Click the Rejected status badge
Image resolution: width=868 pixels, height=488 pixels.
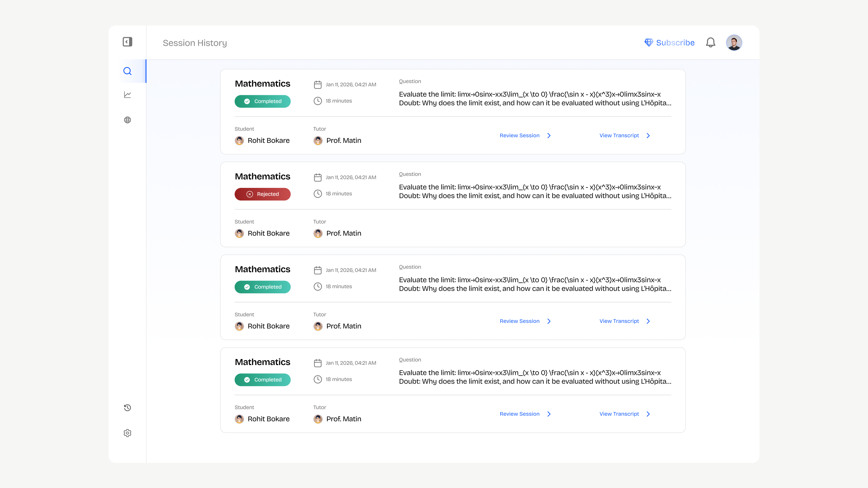(x=263, y=194)
